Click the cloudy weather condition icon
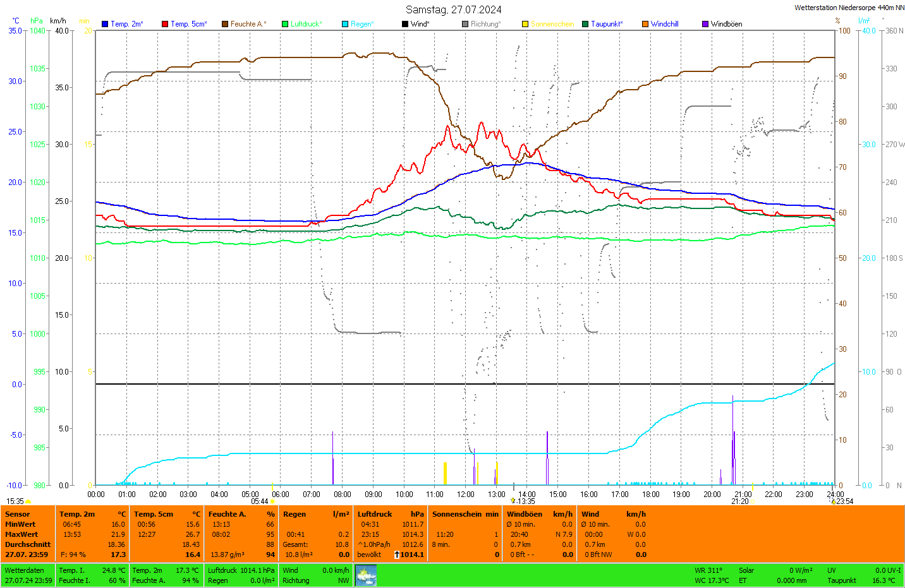905x588 pixels. point(366,575)
